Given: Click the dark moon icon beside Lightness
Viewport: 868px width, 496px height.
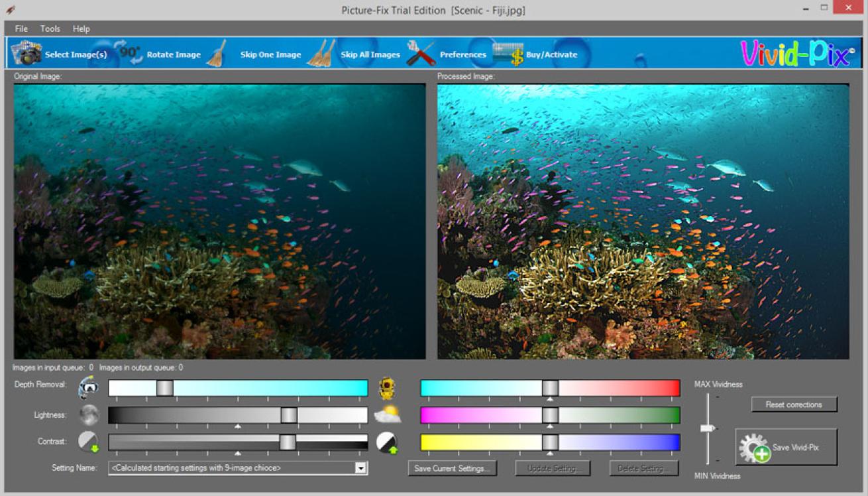Looking at the screenshot, I should 89,415.
